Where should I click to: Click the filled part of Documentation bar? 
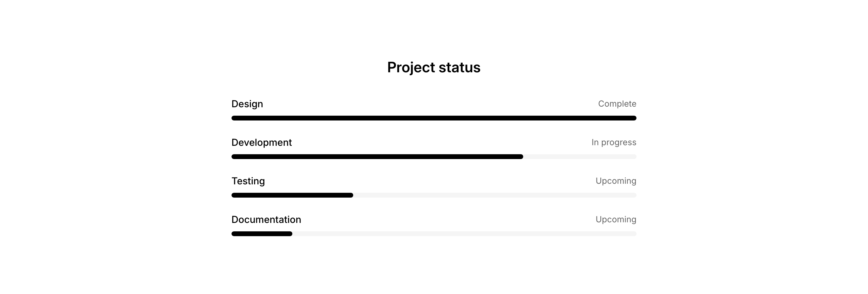pos(262,234)
